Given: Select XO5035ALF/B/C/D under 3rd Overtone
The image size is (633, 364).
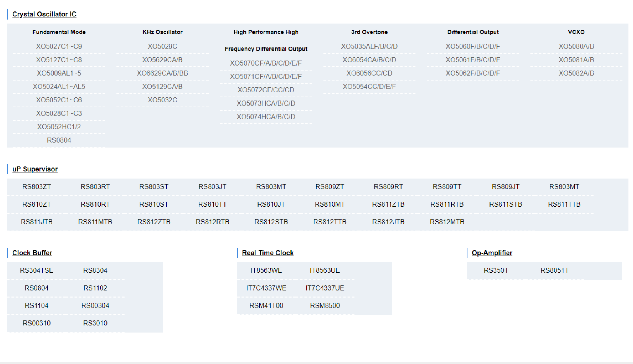Looking at the screenshot, I should (369, 46).
